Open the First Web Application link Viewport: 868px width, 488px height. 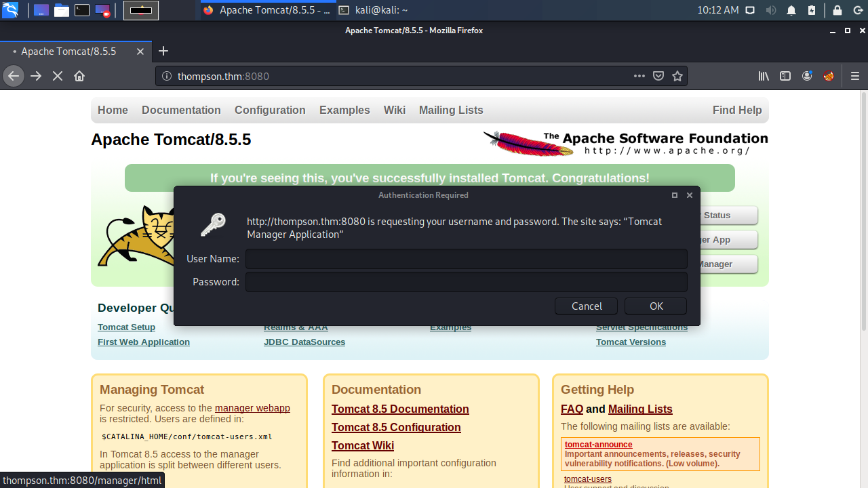point(144,342)
